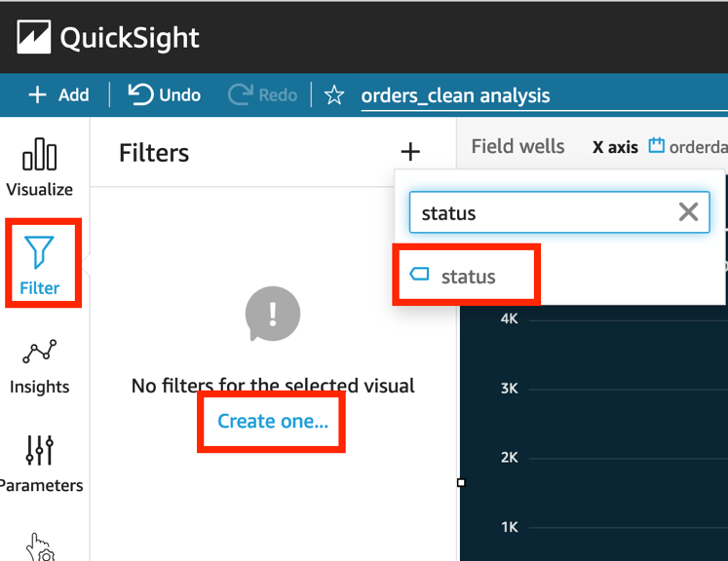Open the Visualize panel

click(39, 168)
